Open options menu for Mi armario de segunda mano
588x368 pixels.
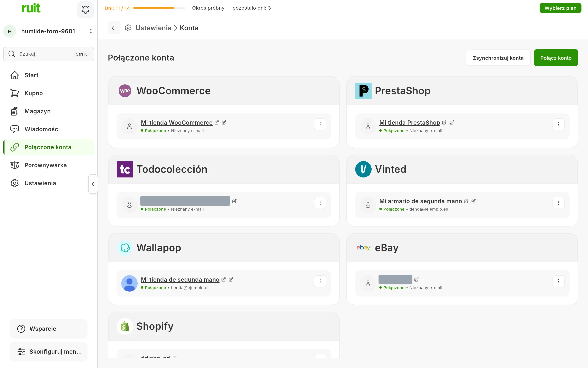tap(558, 203)
